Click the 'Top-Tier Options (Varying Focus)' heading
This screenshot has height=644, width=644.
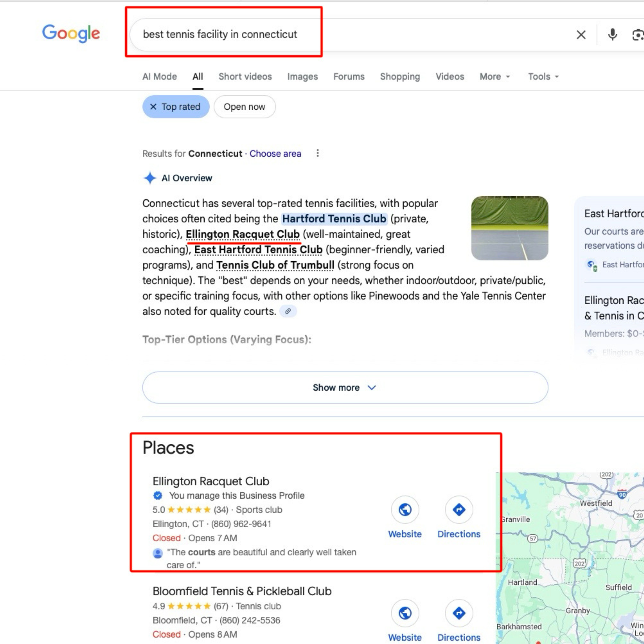[x=227, y=339]
